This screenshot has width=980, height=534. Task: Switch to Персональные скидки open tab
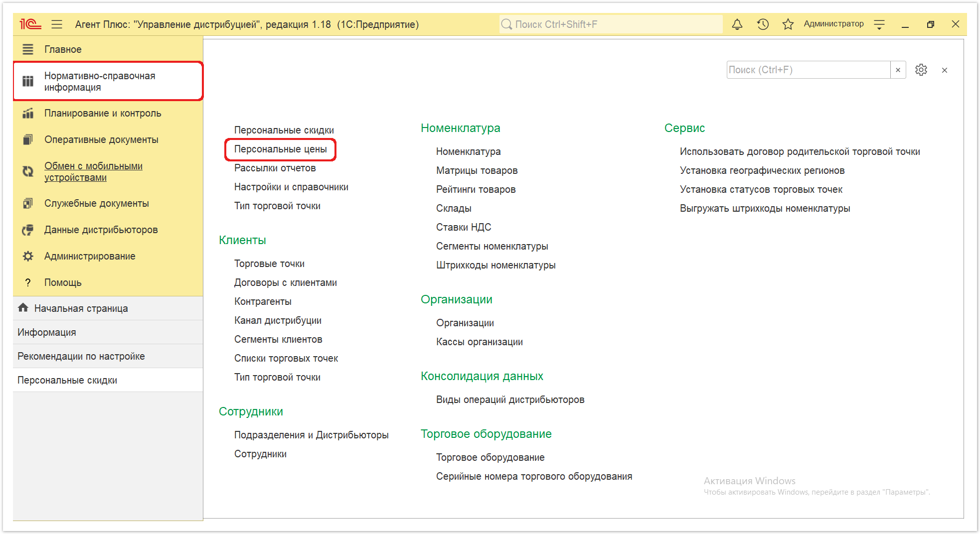[x=108, y=380]
